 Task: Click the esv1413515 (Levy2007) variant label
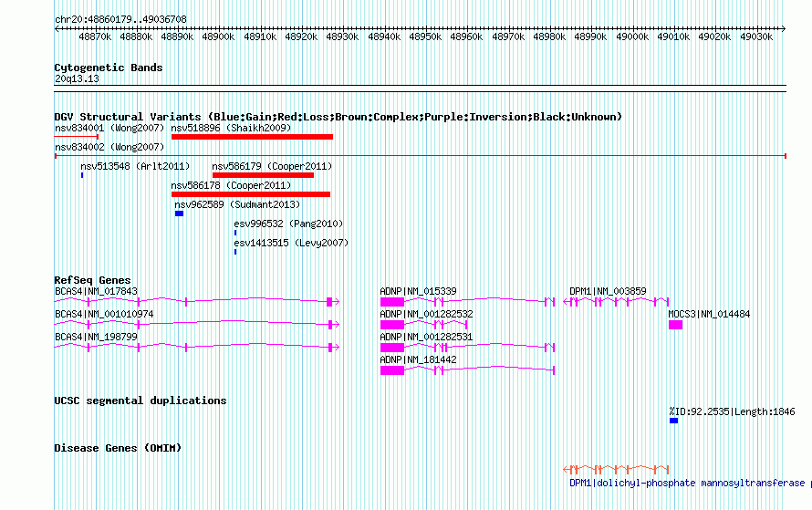(x=291, y=243)
